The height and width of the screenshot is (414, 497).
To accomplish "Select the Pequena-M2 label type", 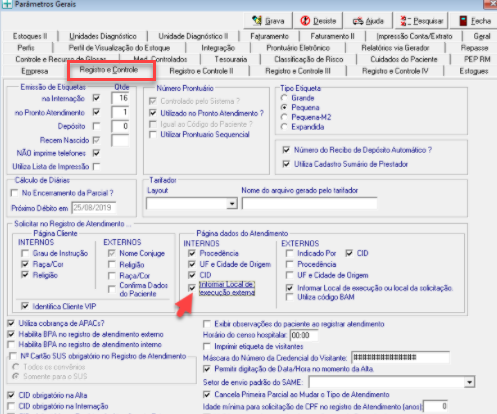I will 284,117.
